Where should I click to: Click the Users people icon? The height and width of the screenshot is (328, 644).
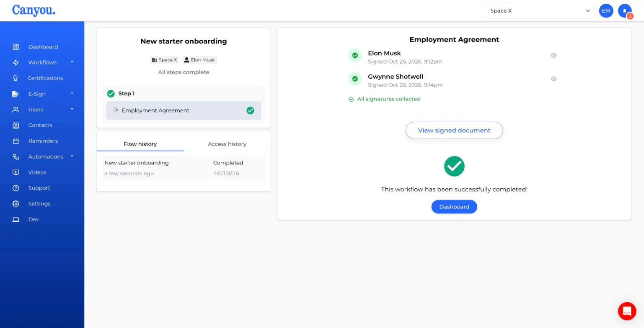coord(16,110)
